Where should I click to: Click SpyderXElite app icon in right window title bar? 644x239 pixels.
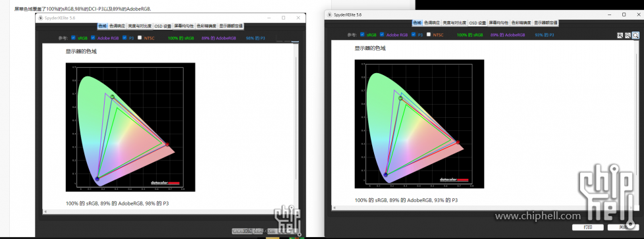(x=329, y=14)
